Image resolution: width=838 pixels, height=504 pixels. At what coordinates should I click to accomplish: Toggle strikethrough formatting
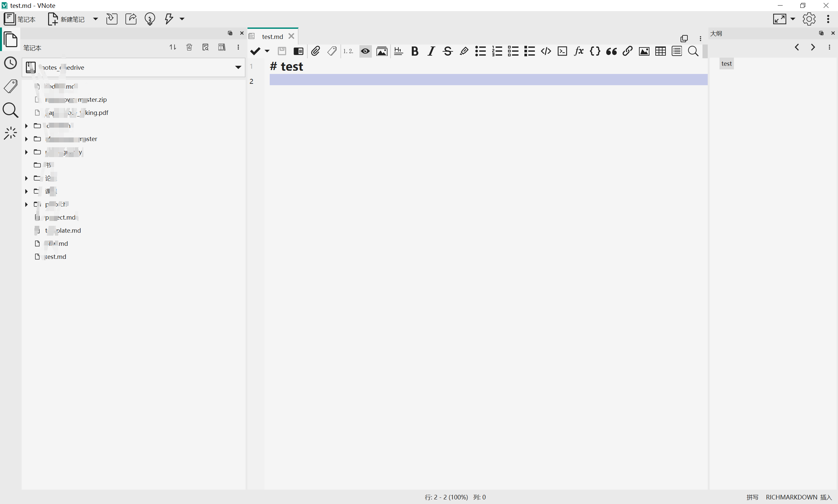point(447,51)
